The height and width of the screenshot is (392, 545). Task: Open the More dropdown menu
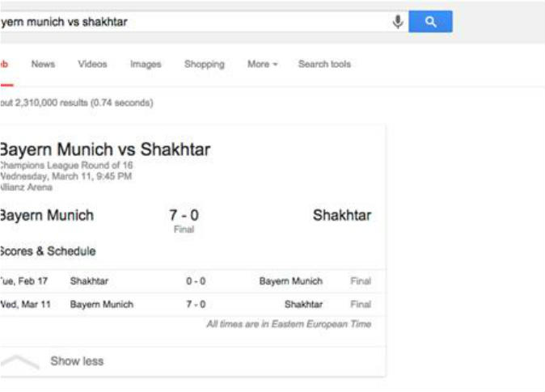(262, 65)
